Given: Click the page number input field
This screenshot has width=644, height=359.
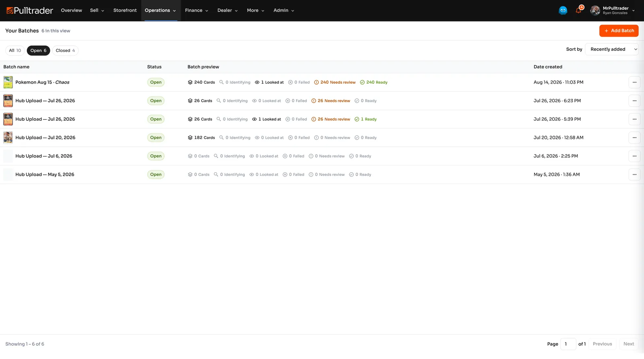Looking at the screenshot, I should [x=568, y=344].
